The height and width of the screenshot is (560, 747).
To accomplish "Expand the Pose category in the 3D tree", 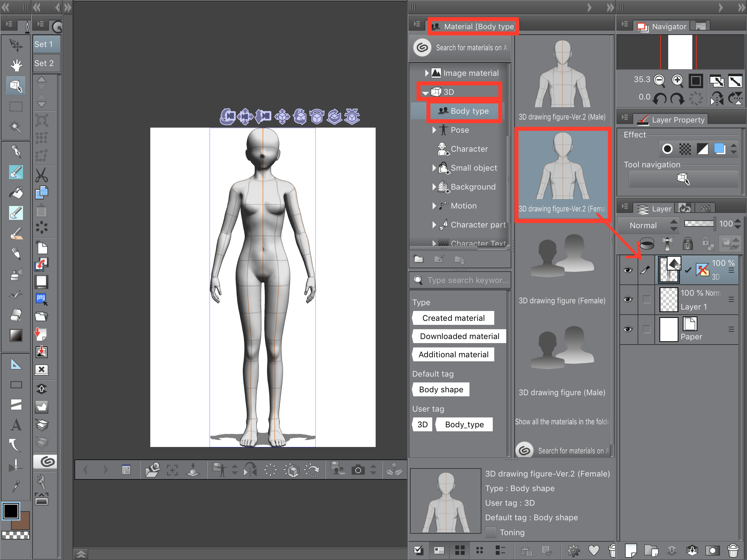I will (434, 130).
